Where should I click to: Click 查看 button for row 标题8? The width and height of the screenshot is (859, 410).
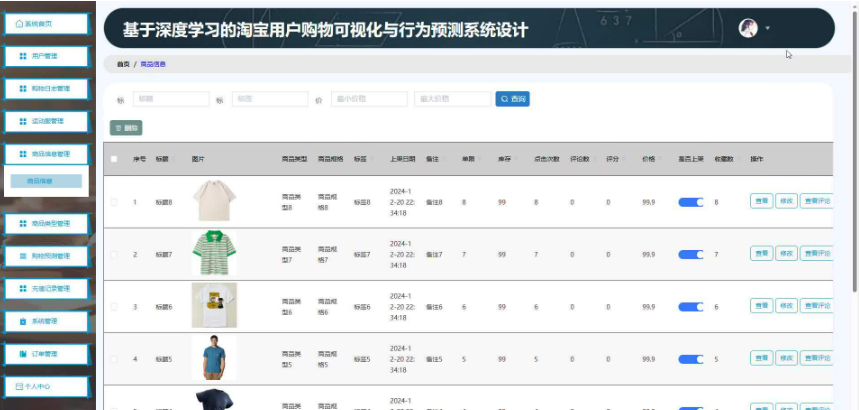(761, 201)
